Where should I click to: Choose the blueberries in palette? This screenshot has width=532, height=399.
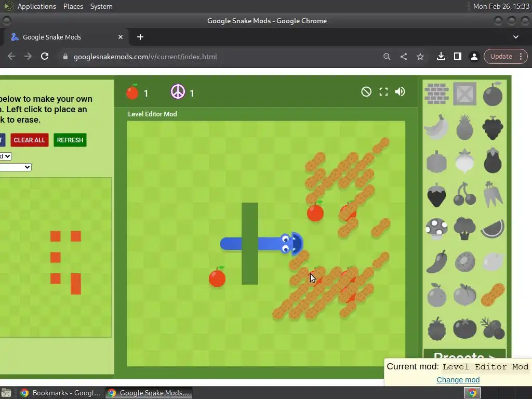pyautogui.click(x=493, y=328)
